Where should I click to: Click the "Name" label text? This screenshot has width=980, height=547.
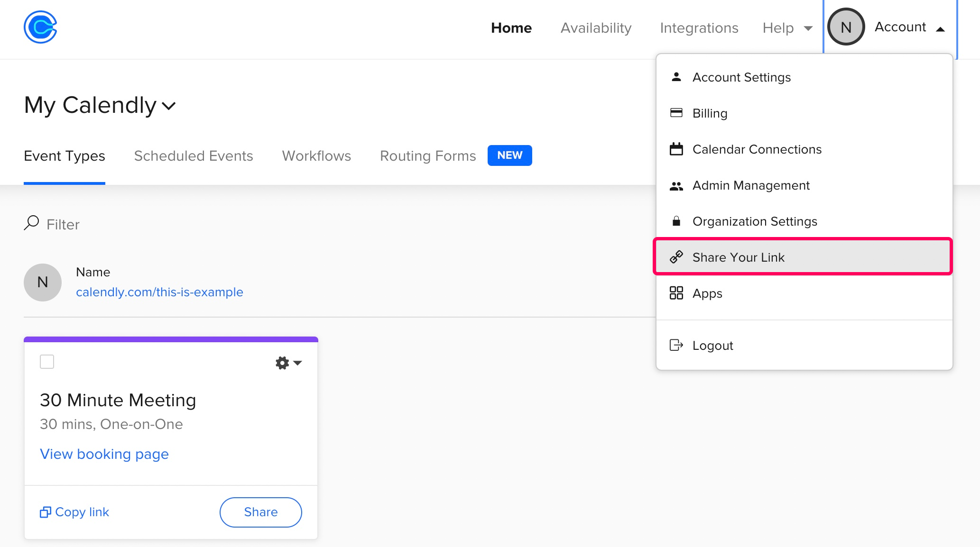[x=93, y=272]
